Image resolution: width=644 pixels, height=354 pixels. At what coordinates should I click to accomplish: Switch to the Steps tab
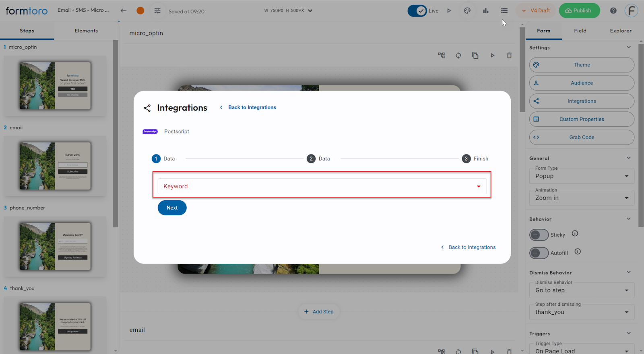pos(27,31)
